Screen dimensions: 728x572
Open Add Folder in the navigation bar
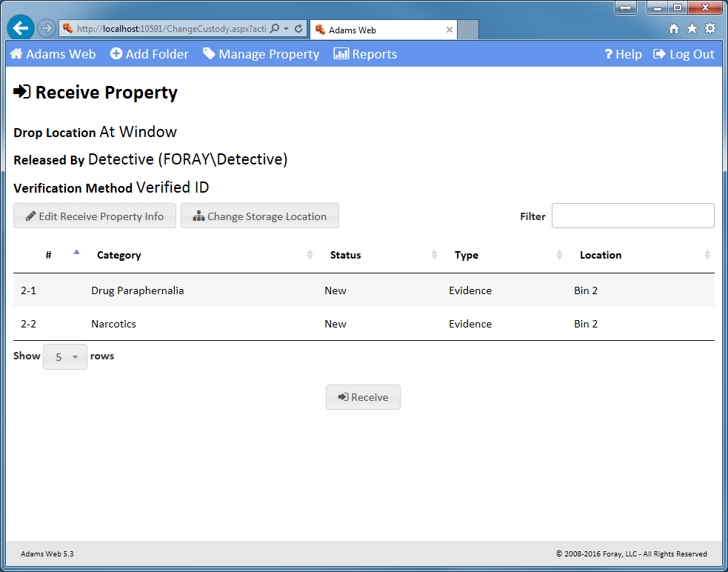[x=150, y=54]
